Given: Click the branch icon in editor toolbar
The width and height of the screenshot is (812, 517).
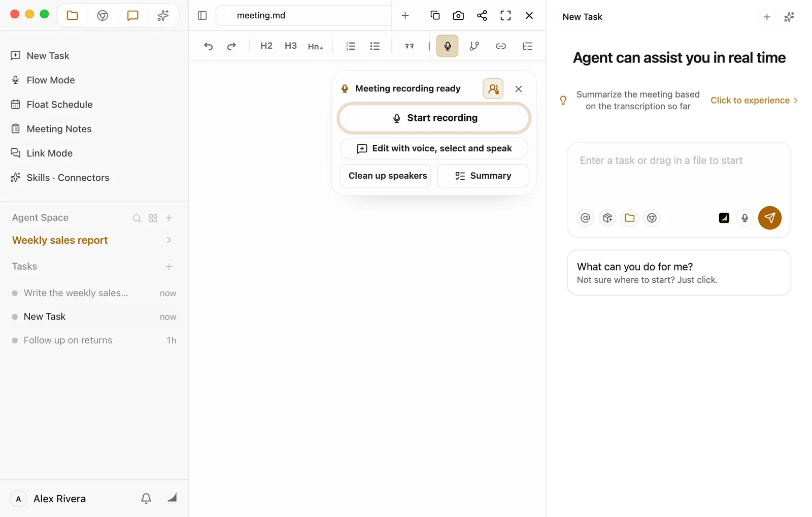Looking at the screenshot, I should 474,46.
